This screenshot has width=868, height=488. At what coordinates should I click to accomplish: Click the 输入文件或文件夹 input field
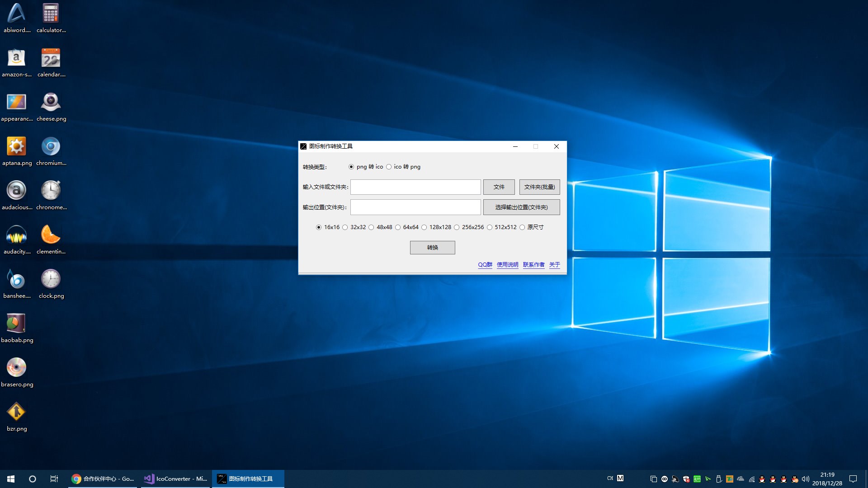(415, 187)
